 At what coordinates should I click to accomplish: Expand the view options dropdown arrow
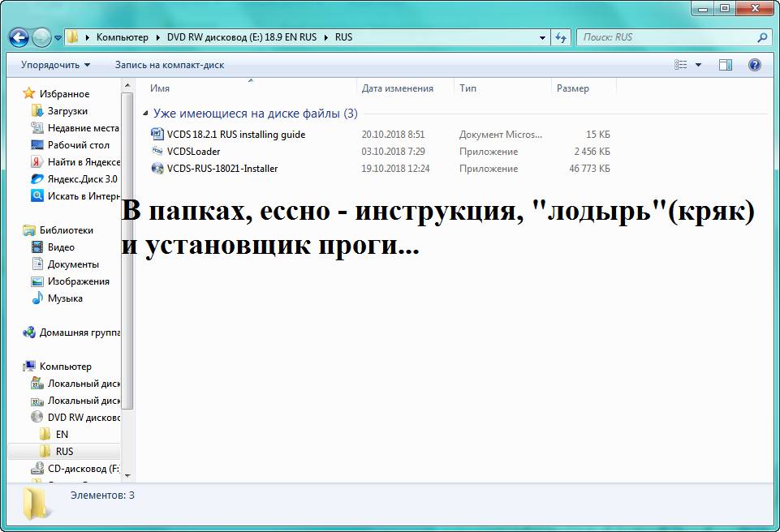pyautogui.click(x=698, y=65)
